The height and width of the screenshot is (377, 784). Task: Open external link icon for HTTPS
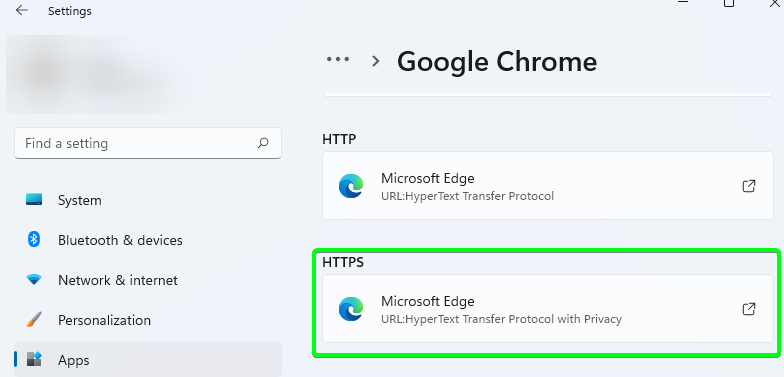coord(748,309)
